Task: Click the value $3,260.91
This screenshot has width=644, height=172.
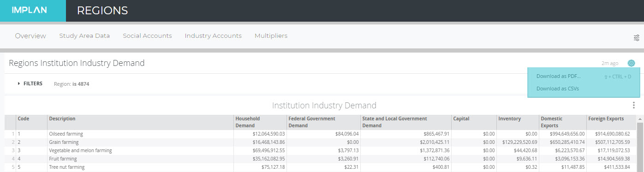Action: coord(349,159)
